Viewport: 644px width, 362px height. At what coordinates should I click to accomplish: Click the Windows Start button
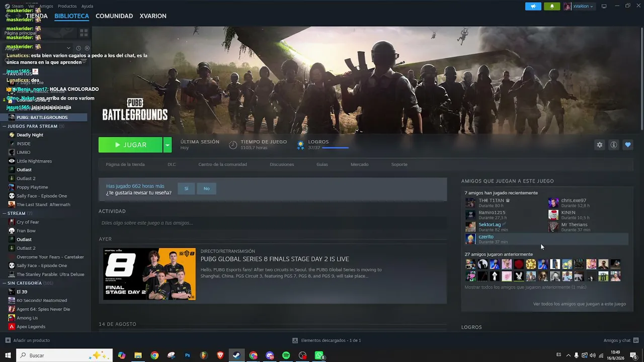tap(8, 355)
